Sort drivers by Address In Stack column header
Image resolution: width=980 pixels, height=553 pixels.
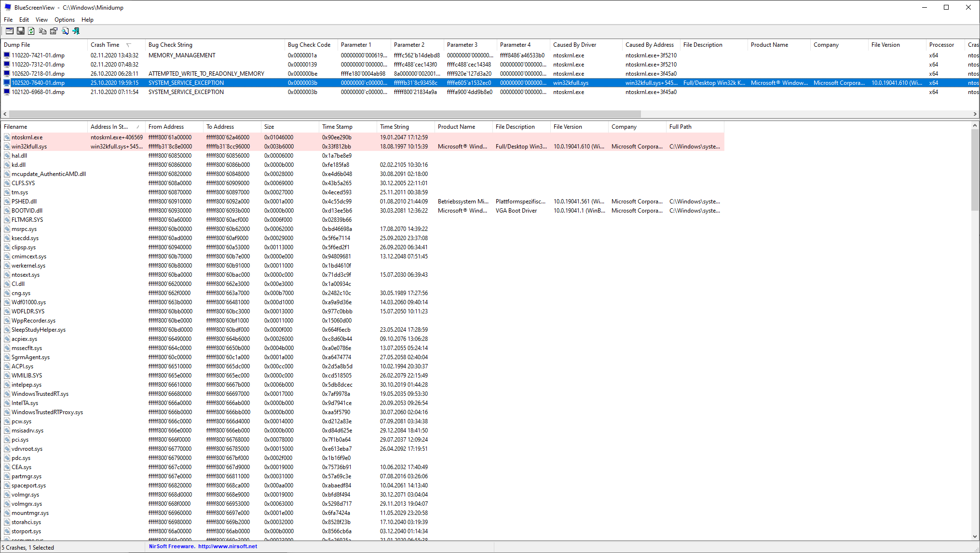click(109, 127)
